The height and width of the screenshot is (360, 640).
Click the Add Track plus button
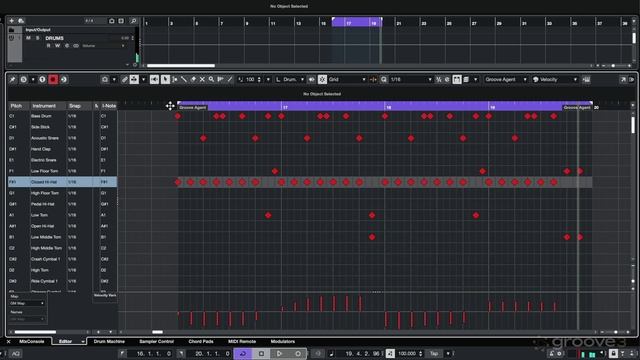point(11,21)
